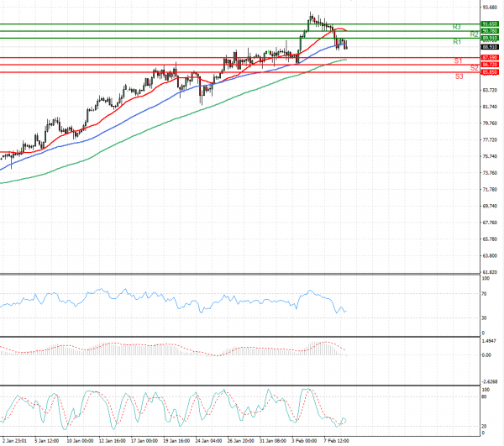504x446 pixels.
Task: Click the RSI panel's 70 level label
Action: 485,294
